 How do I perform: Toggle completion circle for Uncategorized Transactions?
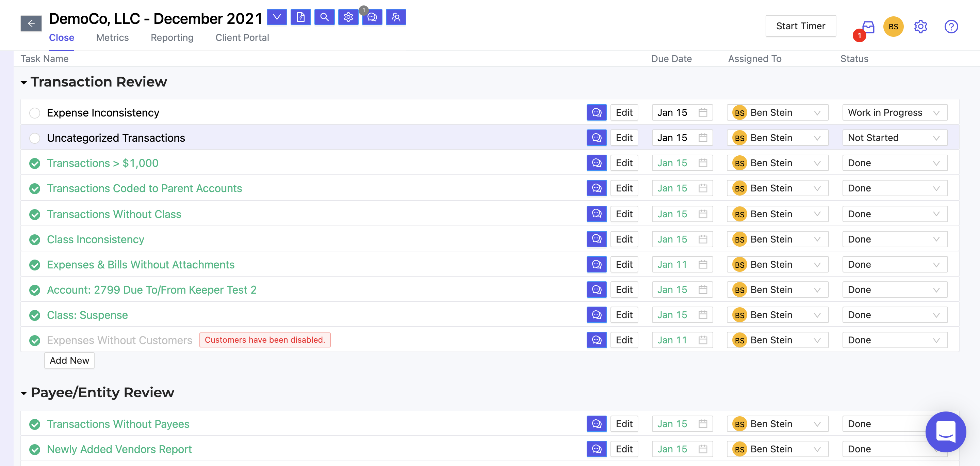(35, 138)
